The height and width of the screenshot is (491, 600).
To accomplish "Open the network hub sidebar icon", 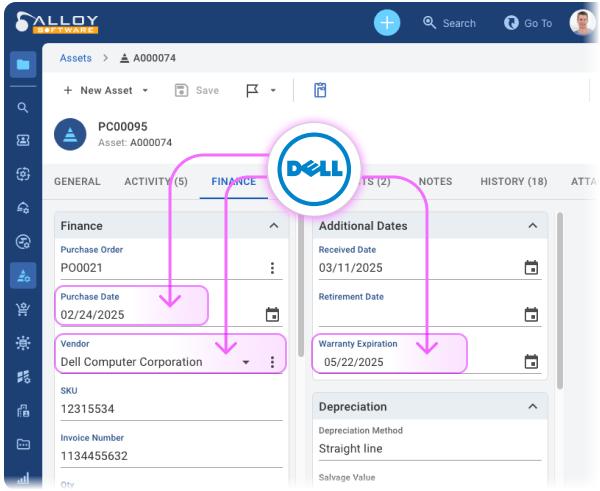I will pos(23,343).
